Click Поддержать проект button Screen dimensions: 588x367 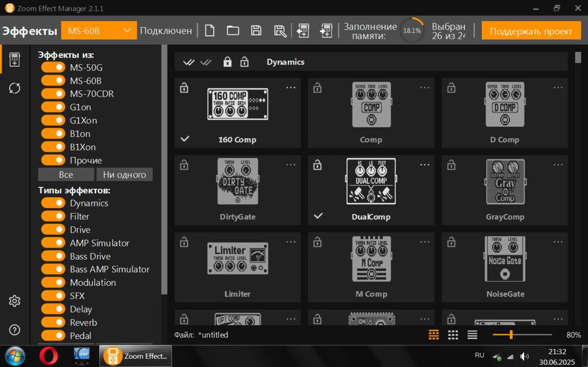(531, 31)
